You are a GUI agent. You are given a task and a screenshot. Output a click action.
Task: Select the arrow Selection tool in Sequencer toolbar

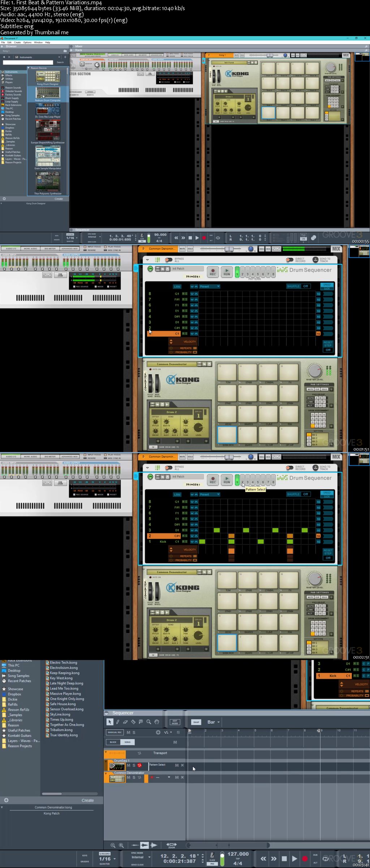point(110,722)
